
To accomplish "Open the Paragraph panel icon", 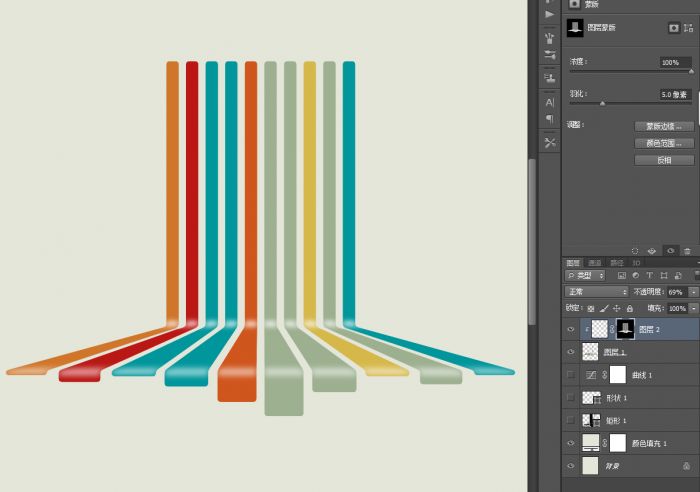I will pyautogui.click(x=550, y=119).
